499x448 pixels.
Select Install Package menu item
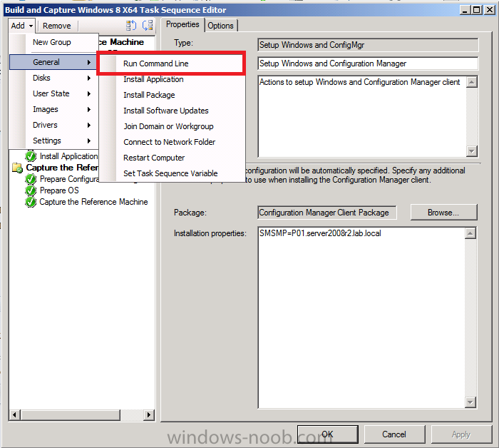click(172, 95)
